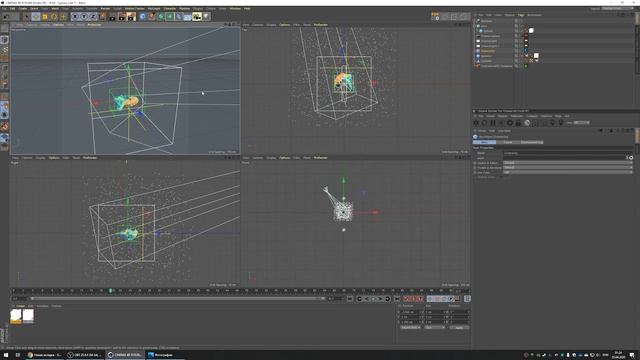Toggle the lock icon in Live Viewer
This screenshot has height=360, width=640.
coord(518,122)
